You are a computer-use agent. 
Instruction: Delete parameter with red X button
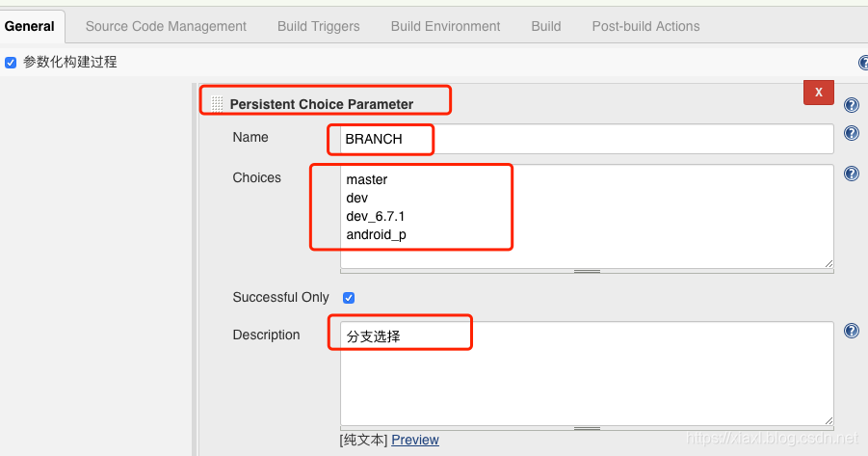(818, 93)
